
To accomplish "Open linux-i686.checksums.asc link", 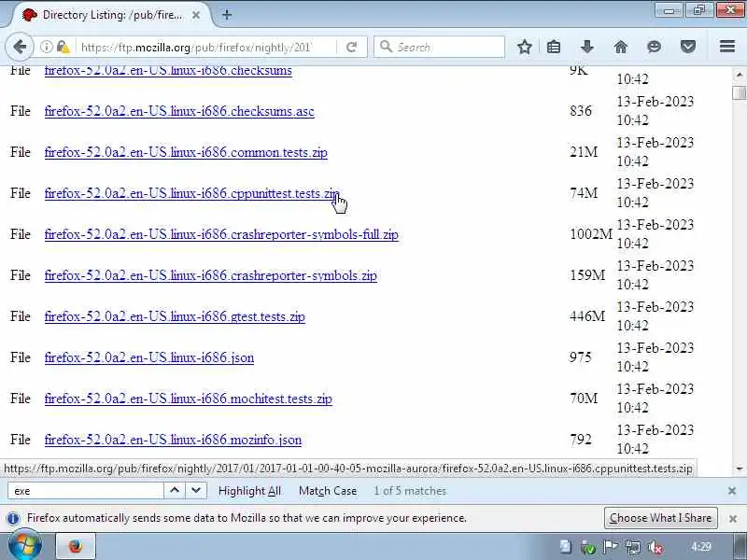I will coord(179,111).
